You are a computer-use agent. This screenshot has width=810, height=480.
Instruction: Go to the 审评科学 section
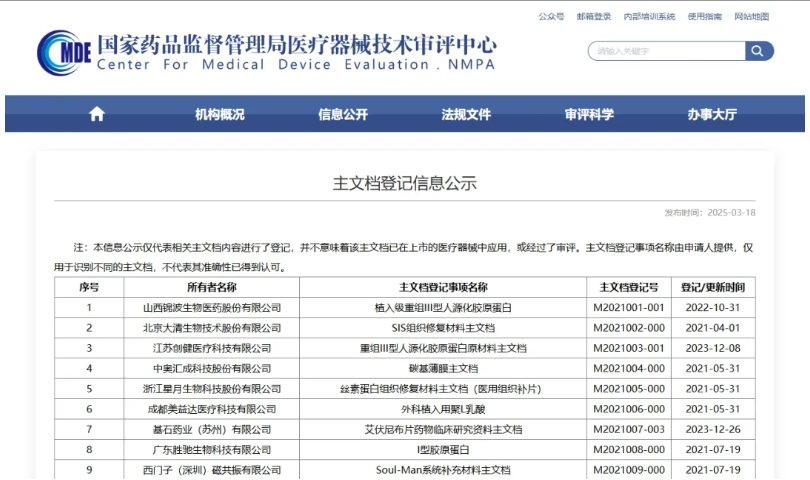point(589,114)
